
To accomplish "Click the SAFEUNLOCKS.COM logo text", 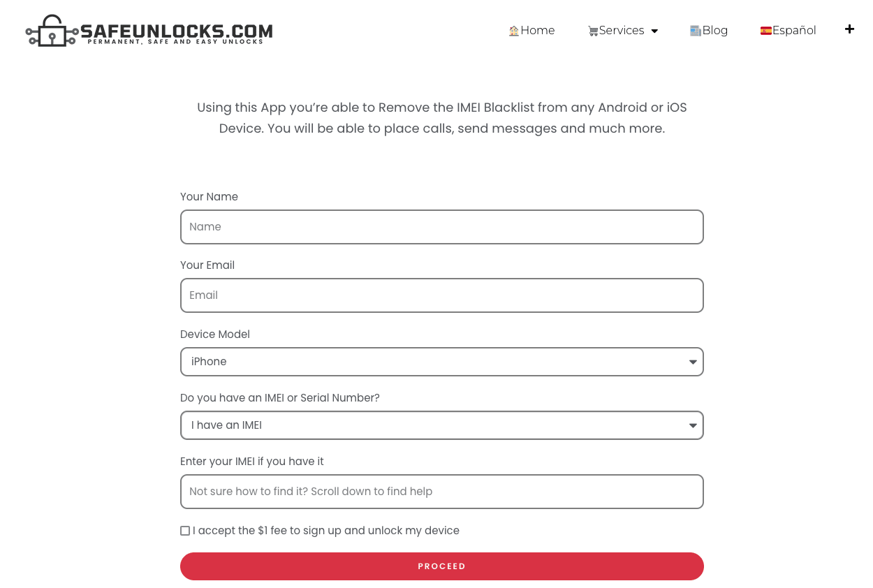I will (176, 31).
